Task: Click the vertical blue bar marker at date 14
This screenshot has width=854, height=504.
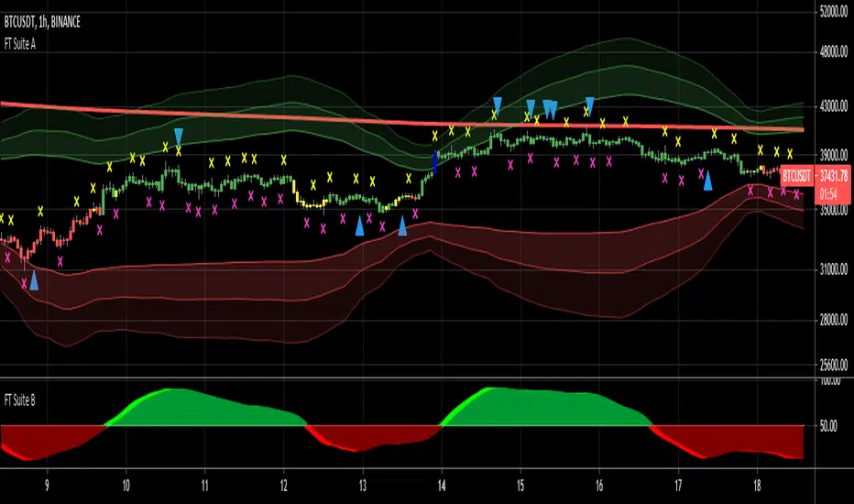Action: tap(435, 162)
